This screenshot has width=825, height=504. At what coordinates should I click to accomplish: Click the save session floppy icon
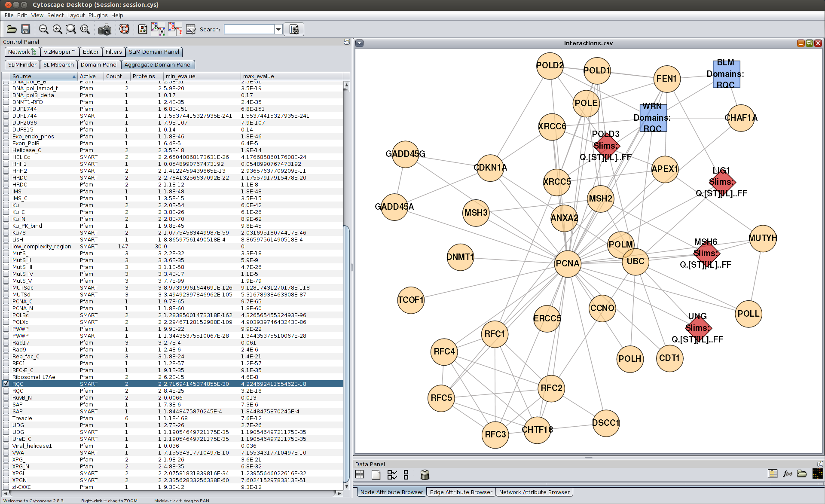(26, 29)
